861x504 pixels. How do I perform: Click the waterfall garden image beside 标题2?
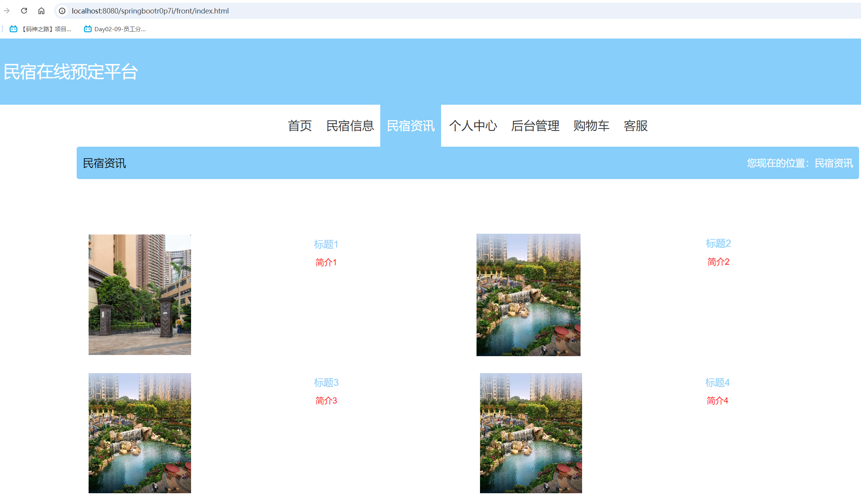pos(528,295)
